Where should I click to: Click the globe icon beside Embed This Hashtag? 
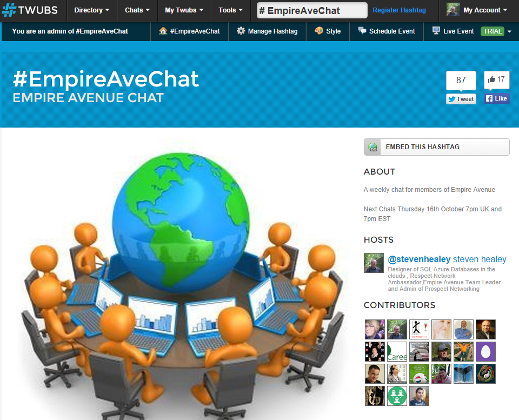tap(372, 147)
